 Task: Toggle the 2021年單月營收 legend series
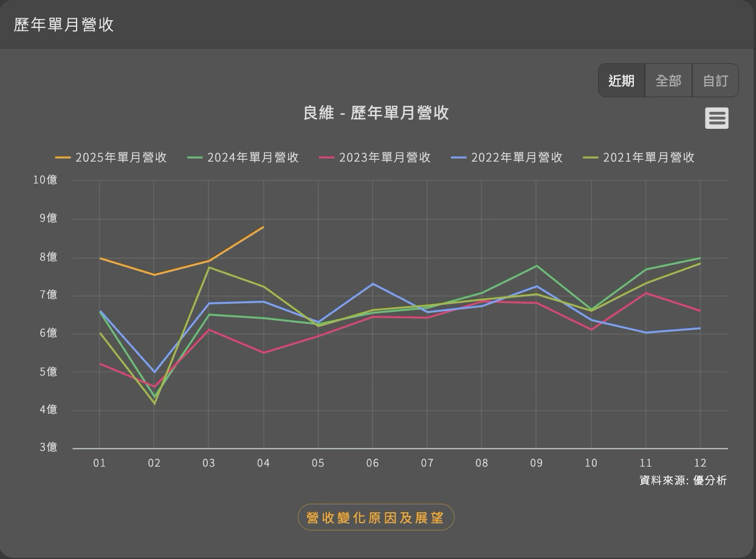[639, 157]
